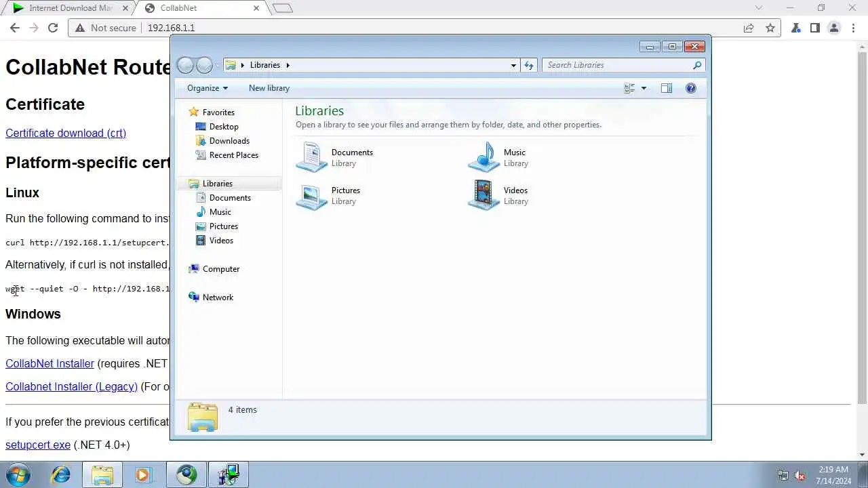868x488 pixels.
Task: Click muted volume tray icon
Action: 800,475
